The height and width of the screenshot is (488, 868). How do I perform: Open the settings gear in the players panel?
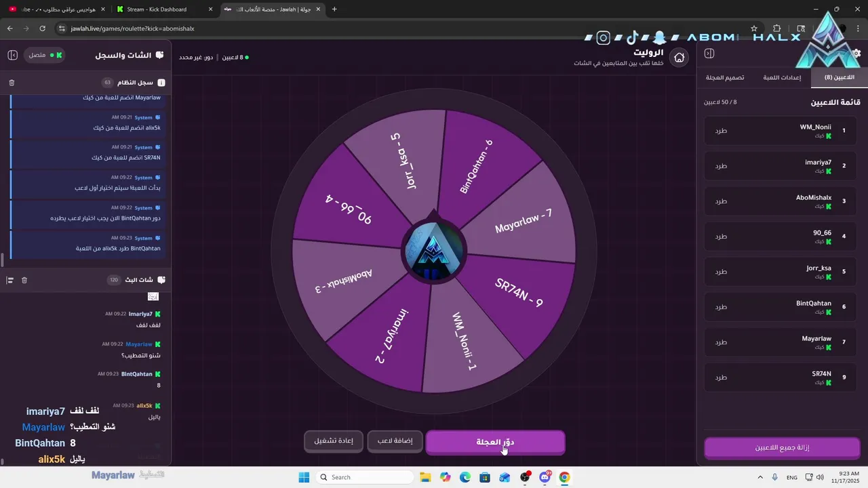click(x=856, y=54)
